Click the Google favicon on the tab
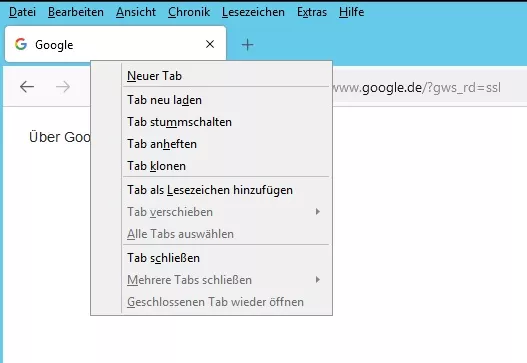Screen dimensions: 527x363 coord(21,44)
